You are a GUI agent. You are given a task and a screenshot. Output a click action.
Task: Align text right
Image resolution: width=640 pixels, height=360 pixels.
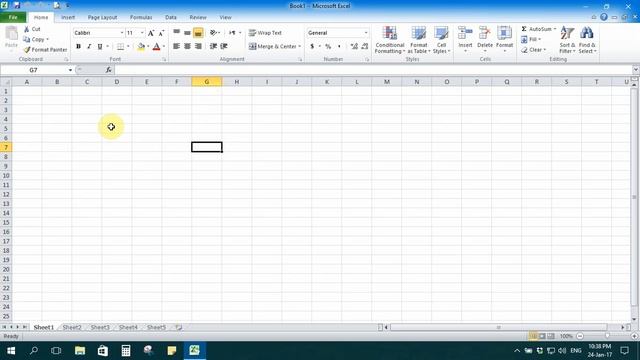pyautogui.click(x=198, y=46)
